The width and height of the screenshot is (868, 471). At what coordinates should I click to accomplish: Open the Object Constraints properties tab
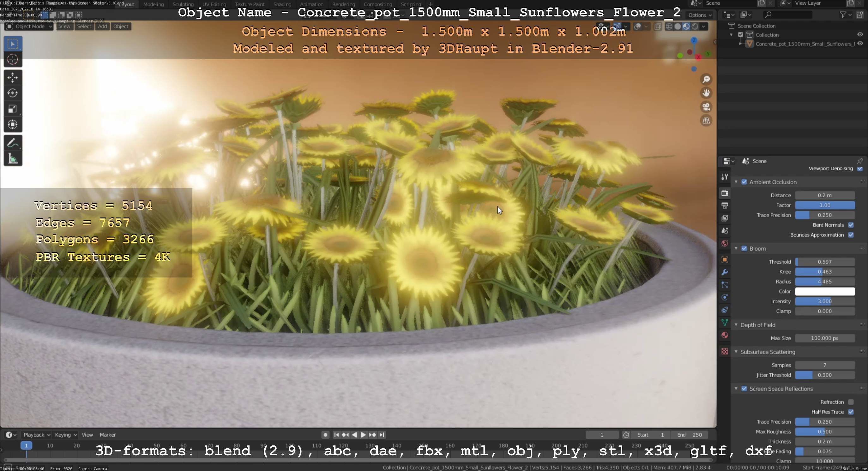pyautogui.click(x=725, y=310)
